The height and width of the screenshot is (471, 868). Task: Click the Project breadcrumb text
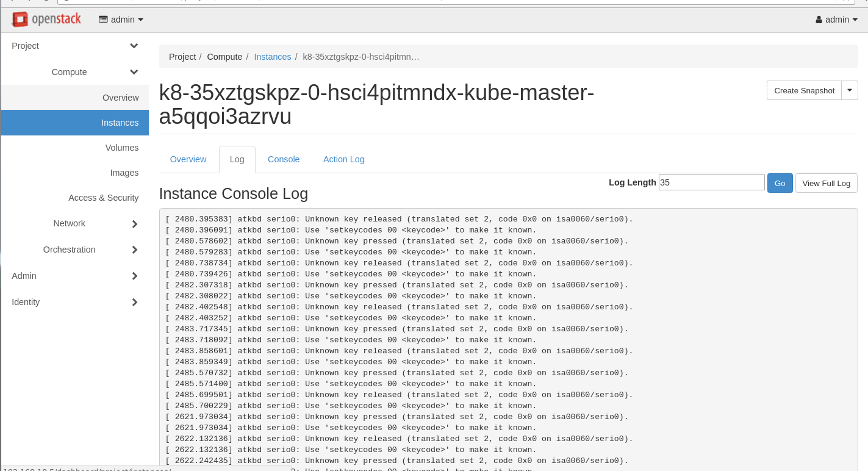coord(182,57)
